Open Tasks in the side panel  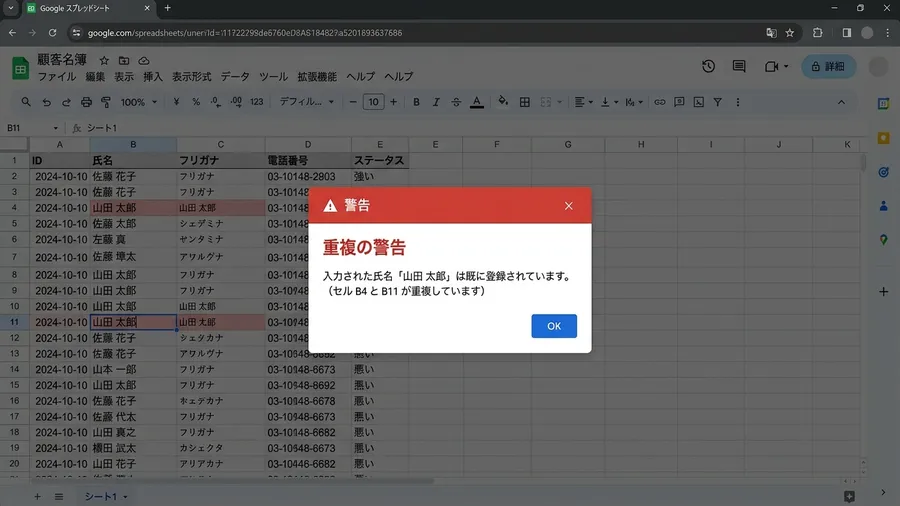[883, 172]
